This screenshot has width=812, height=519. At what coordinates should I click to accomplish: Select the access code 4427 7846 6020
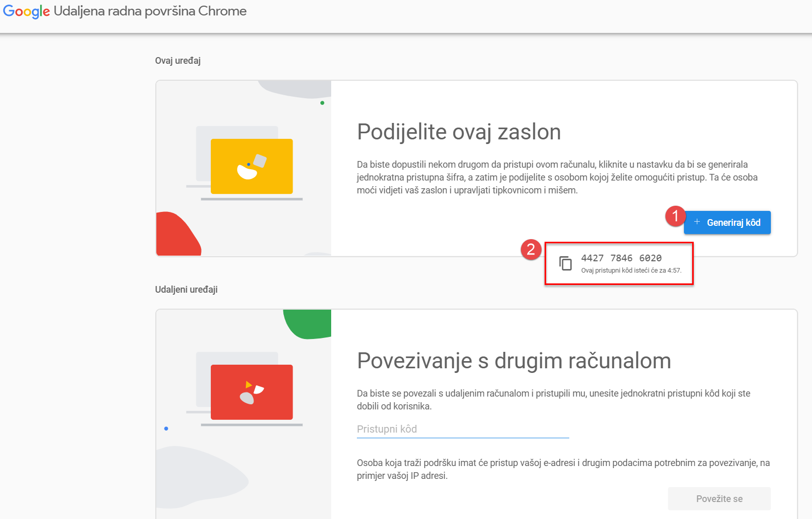click(x=621, y=258)
